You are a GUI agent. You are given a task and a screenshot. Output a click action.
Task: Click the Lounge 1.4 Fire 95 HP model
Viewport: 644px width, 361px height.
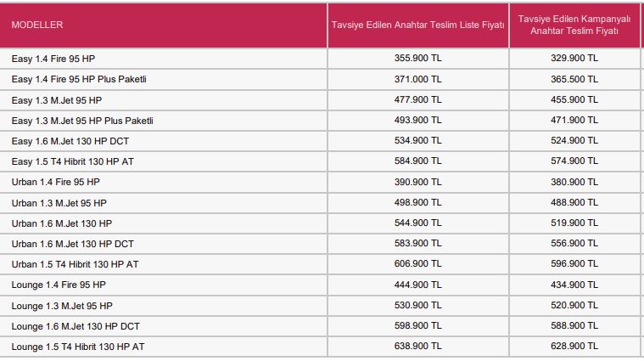59,285
